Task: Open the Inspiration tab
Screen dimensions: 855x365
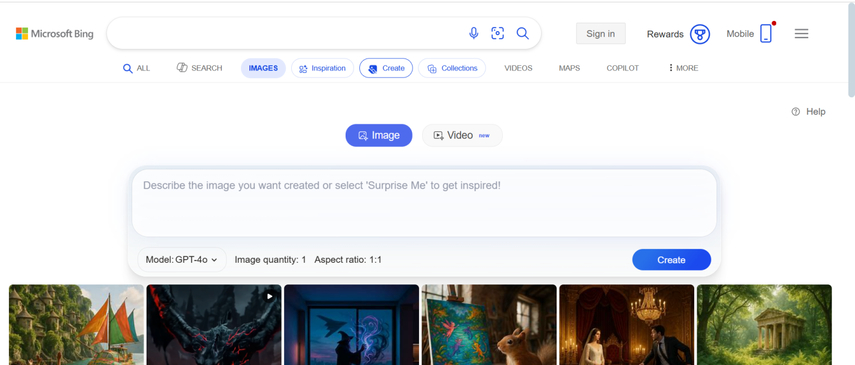Action: point(323,68)
